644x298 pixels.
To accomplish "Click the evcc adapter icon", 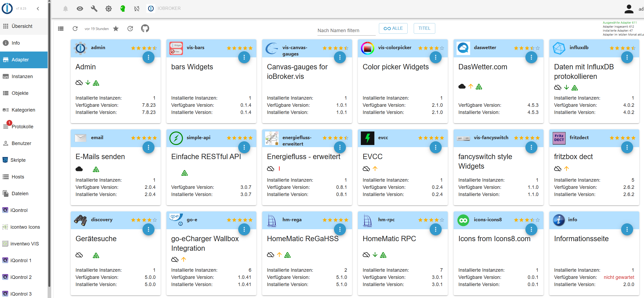I will point(367,138).
